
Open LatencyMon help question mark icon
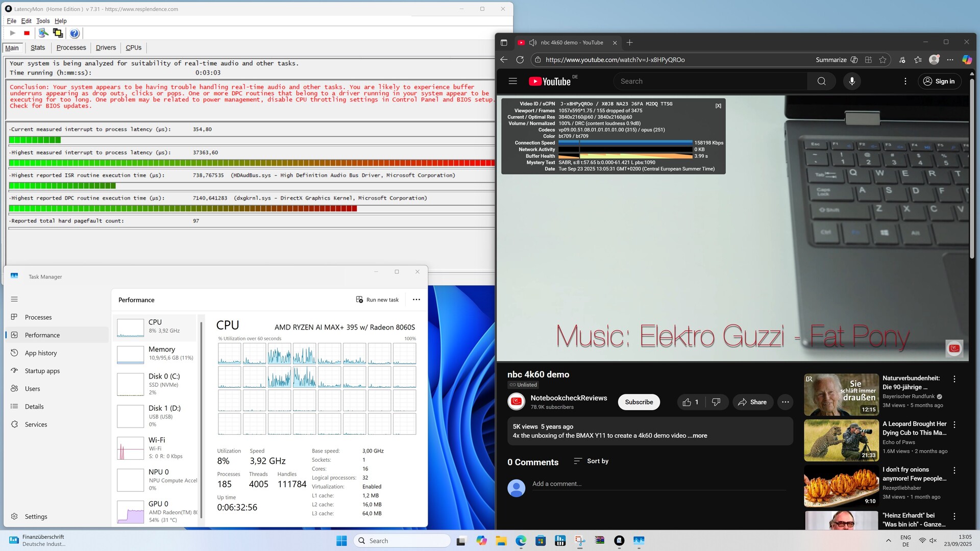click(x=75, y=33)
